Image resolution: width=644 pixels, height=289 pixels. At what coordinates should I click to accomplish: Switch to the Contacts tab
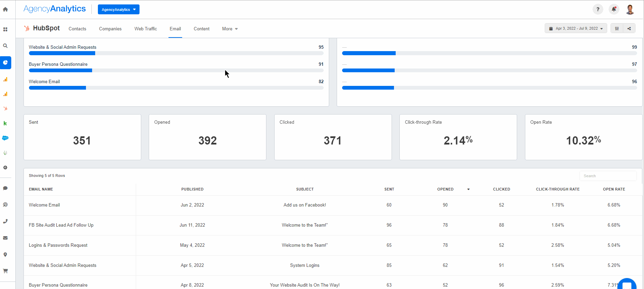click(x=77, y=29)
